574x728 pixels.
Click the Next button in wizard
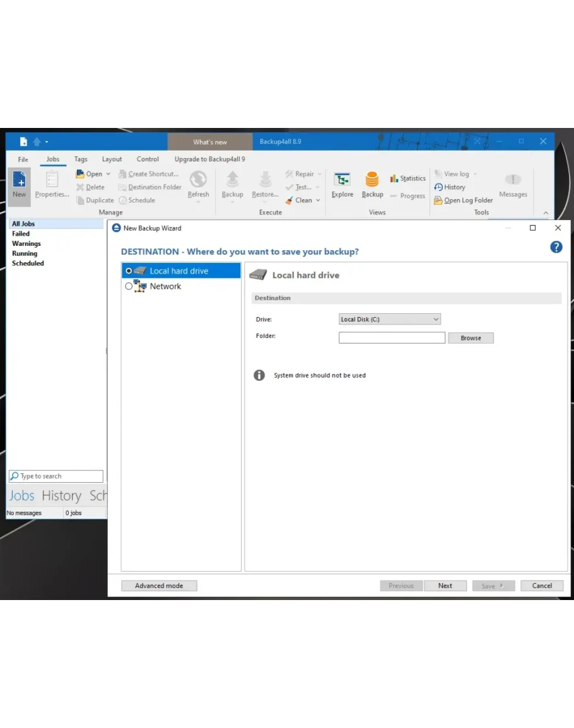click(x=445, y=586)
